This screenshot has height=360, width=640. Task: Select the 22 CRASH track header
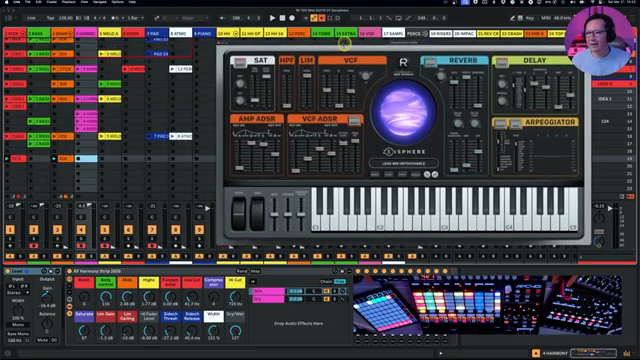(x=512, y=33)
